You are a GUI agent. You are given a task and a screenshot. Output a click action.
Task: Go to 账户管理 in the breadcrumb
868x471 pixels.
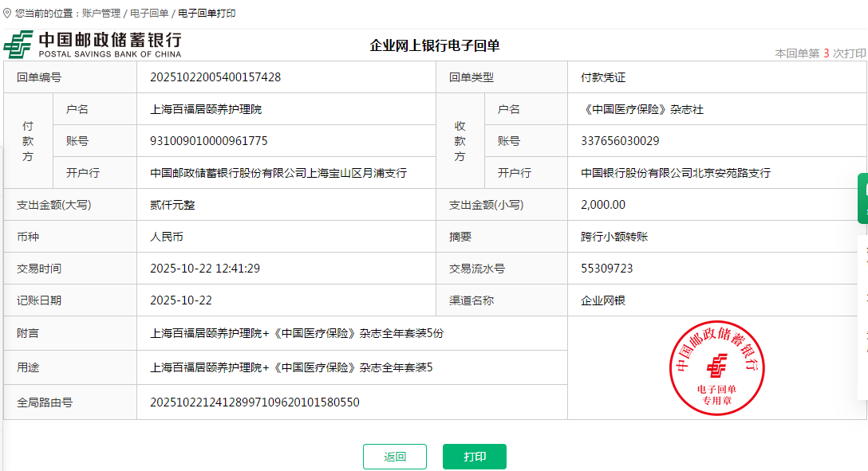(x=101, y=14)
